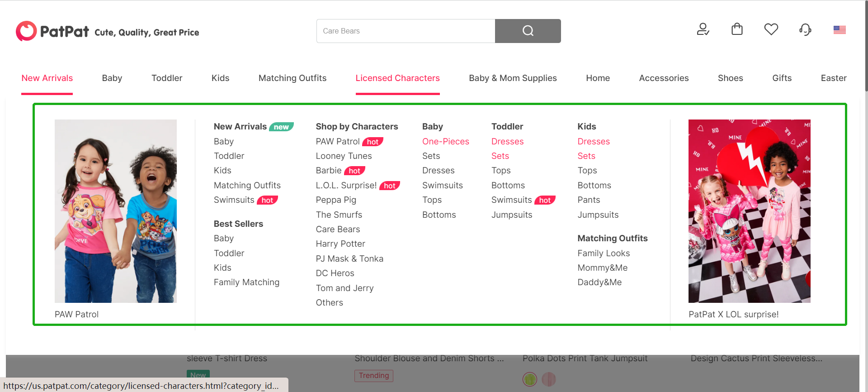Select Looney Tunes character link
This screenshot has height=392, width=868.
point(344,156)
